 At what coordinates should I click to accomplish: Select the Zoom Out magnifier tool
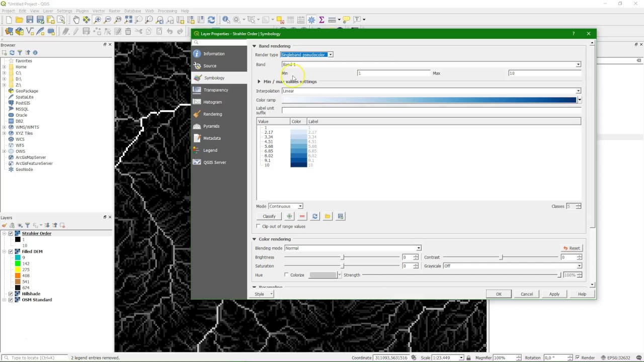point(108,20)
